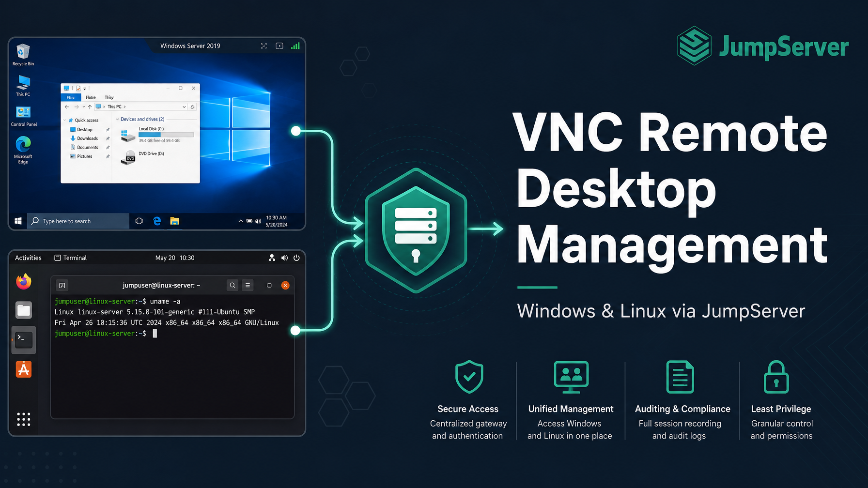
Task: Click the Type here to search box
Action: tap(78, 221)
